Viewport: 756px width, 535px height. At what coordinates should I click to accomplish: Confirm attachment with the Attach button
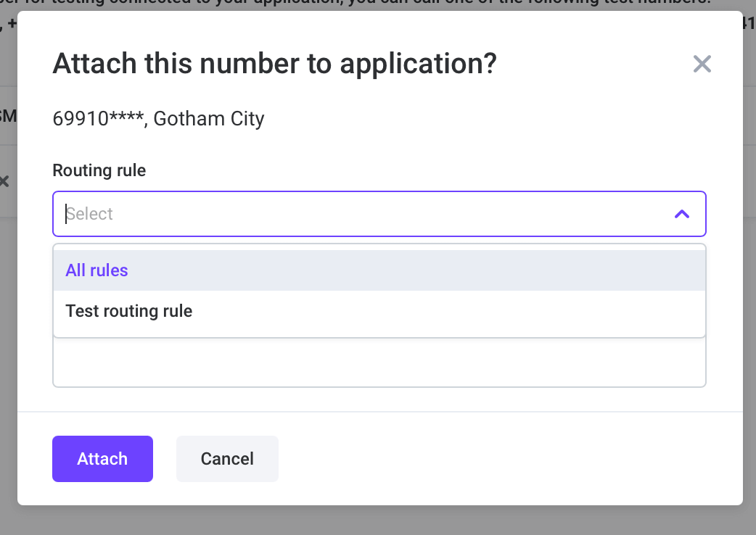click(x=102, y=458)
